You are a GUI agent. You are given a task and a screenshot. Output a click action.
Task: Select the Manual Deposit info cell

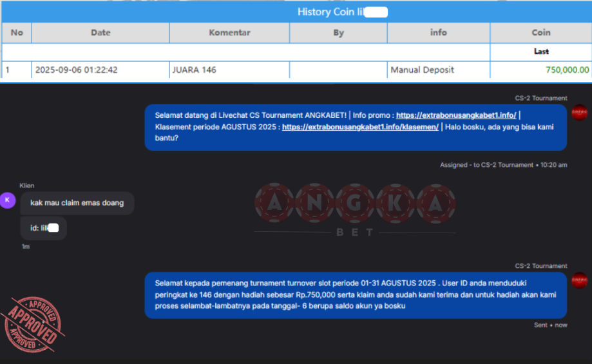438,70
